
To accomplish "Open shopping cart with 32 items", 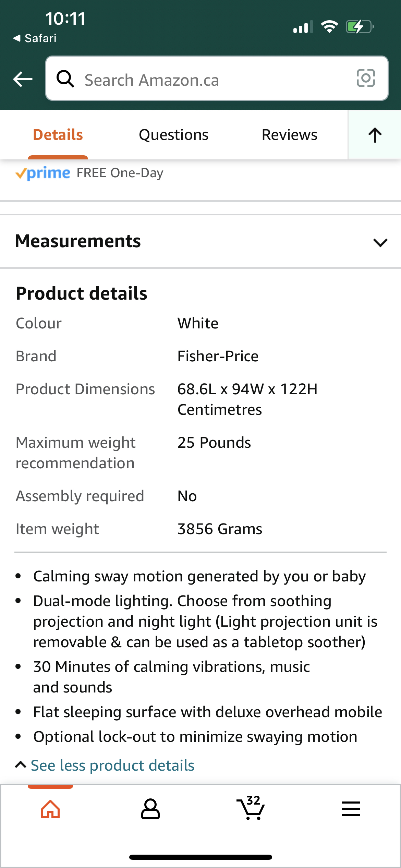I will pyautogui.click(x=251, y=808).
